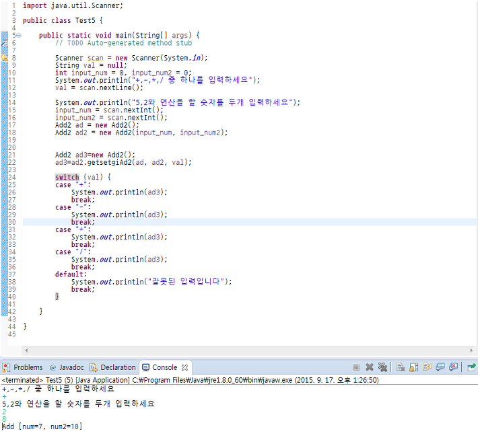The height and width of the screenshot is (448, 478).
Task: Click the editor scrollbar left arrow
Action: [x=26, y=350]
